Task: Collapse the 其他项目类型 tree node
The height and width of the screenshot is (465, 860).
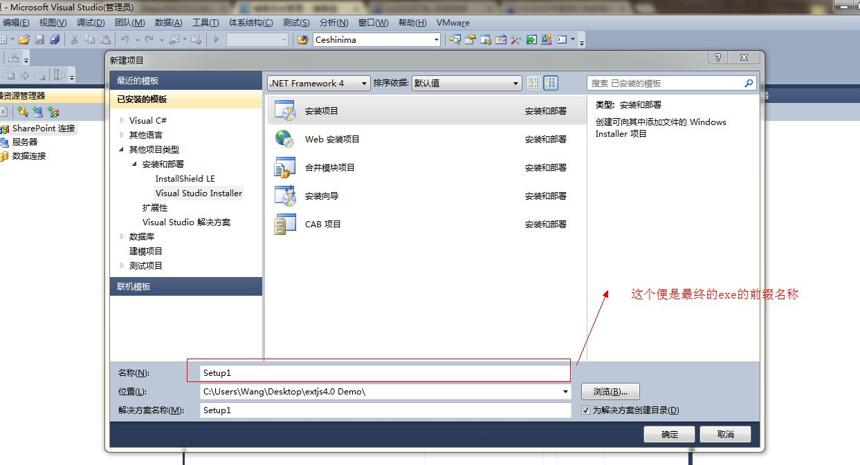Action: (122, 149)
